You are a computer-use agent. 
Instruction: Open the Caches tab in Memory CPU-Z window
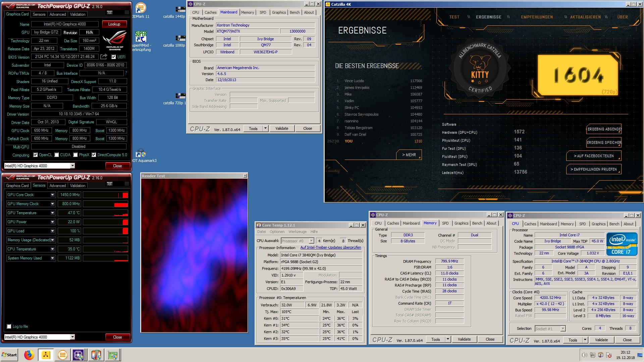coord(393,223)
